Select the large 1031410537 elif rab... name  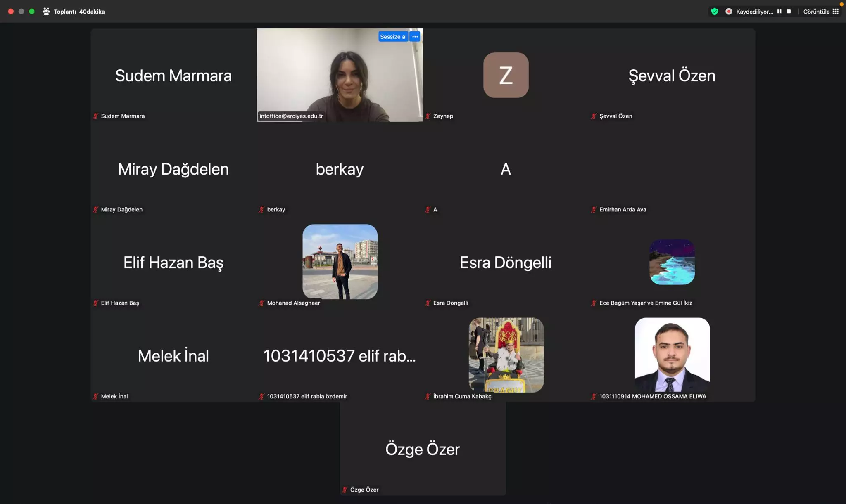click(340, 356)
